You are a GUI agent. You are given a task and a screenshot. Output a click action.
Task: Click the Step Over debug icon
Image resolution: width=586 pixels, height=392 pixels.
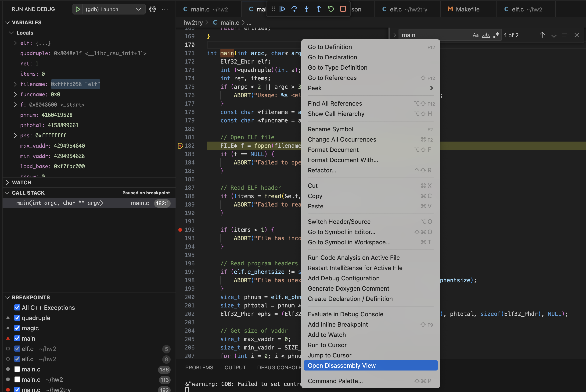coord(294,9)
